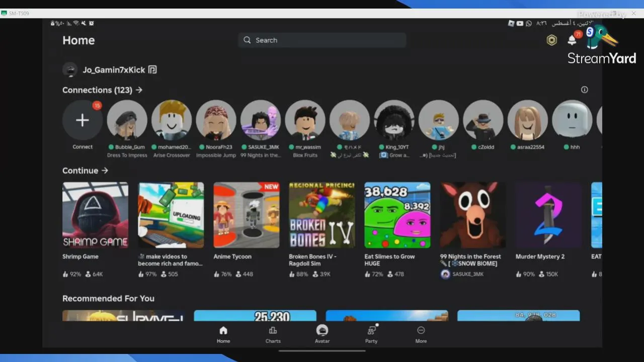644x362 pixels.
Task: Open Shrimp Game thumbnail
Action: (x=95, y=215)
